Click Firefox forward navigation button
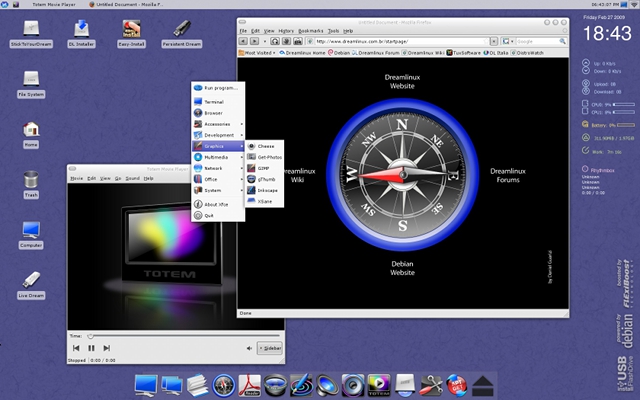 pyautogui.click(x=254, y=41)
